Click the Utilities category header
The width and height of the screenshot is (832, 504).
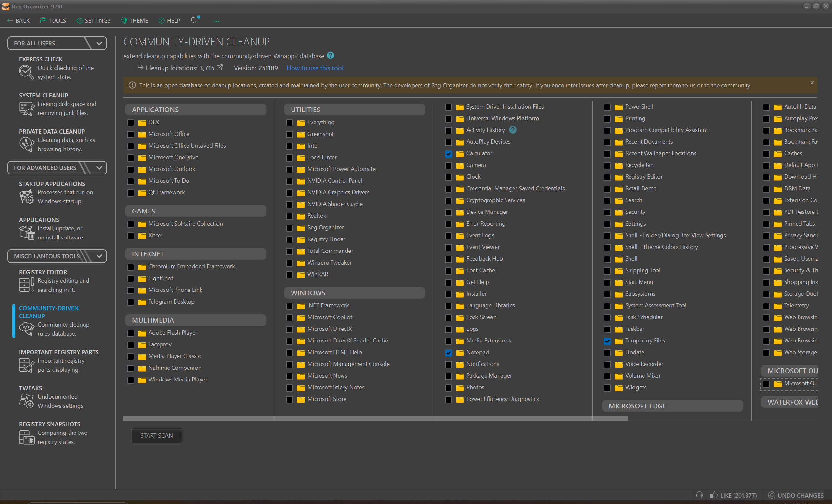pyautogui.click(x=355, y=110)
